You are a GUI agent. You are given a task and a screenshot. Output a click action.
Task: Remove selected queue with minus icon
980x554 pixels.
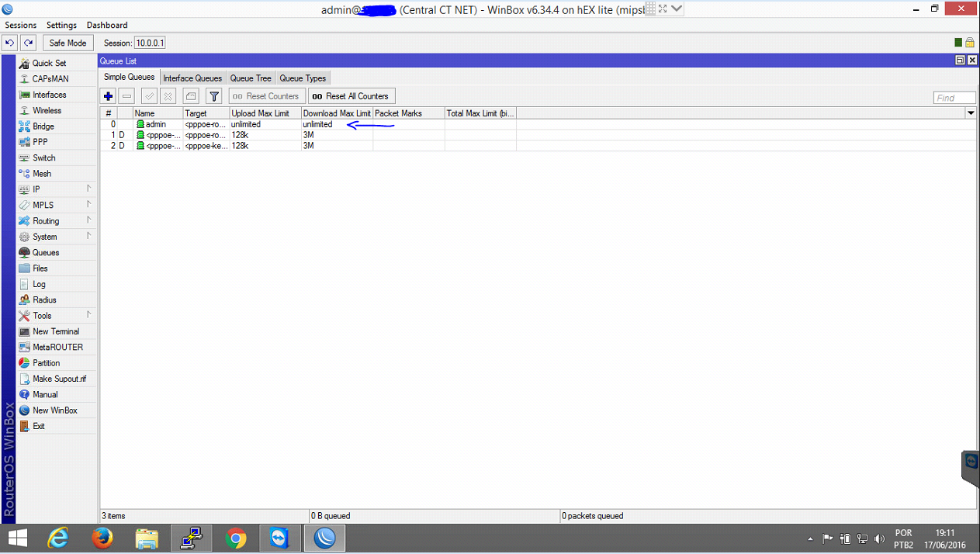[126, 96]
